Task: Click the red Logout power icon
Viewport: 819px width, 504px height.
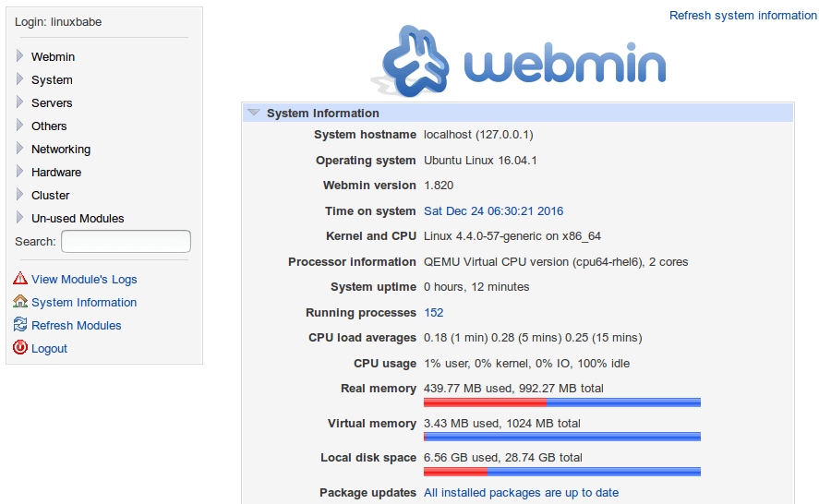Action: (x=20, y=348)
